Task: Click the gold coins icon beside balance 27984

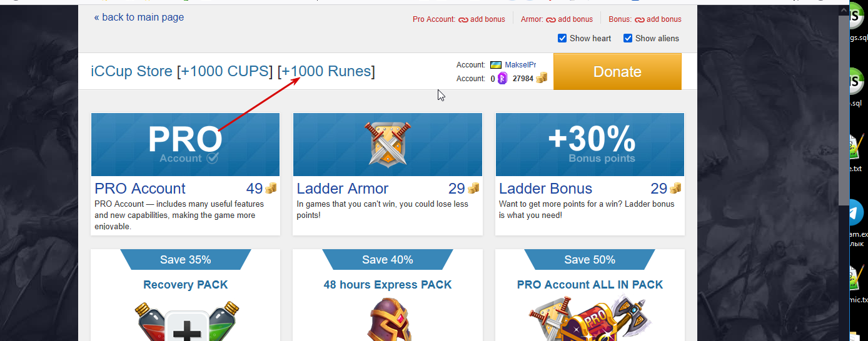Action: click(x=542, y=78)
